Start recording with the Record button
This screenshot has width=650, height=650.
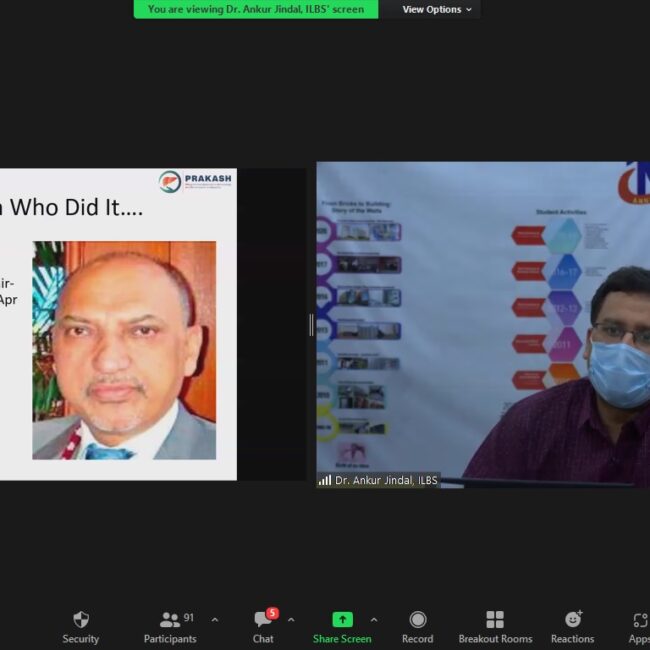click(417, 626)
